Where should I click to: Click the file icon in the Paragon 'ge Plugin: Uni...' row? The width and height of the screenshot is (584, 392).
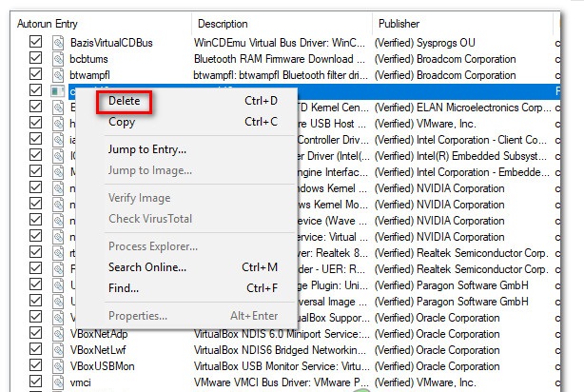tap(58, 285)
